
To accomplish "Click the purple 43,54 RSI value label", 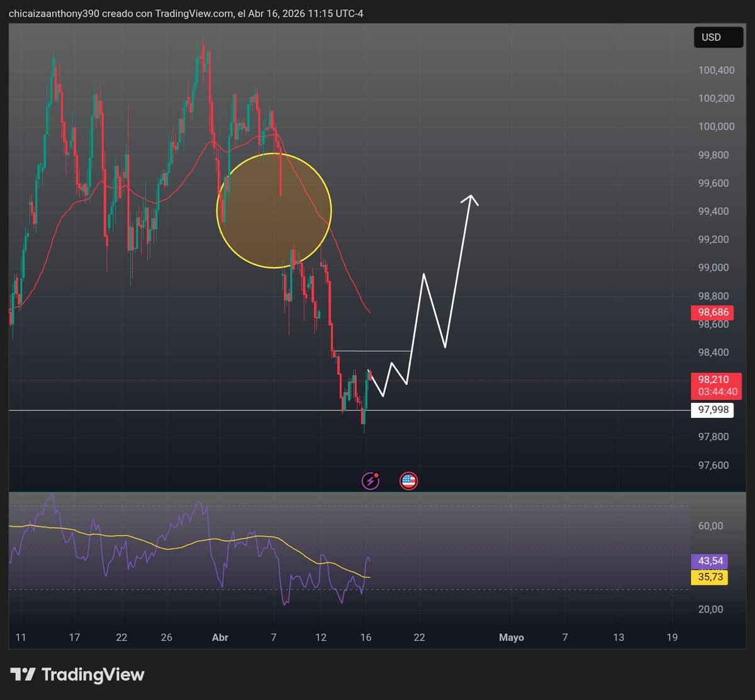I will 710,560.
